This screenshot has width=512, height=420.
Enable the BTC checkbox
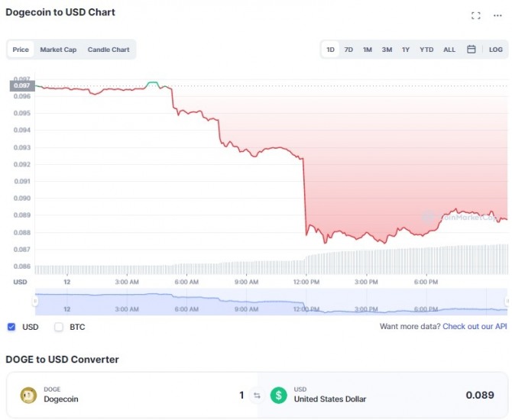[59, 327]
